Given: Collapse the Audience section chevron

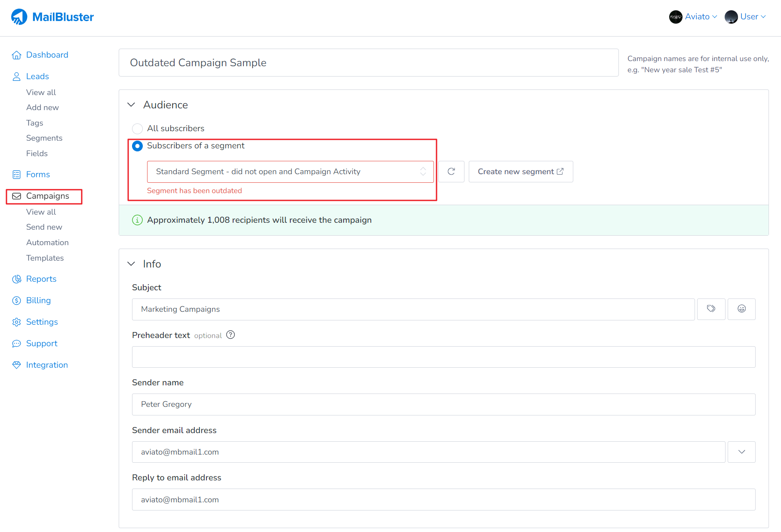Looking at the screenshot, I should [132, 105].
